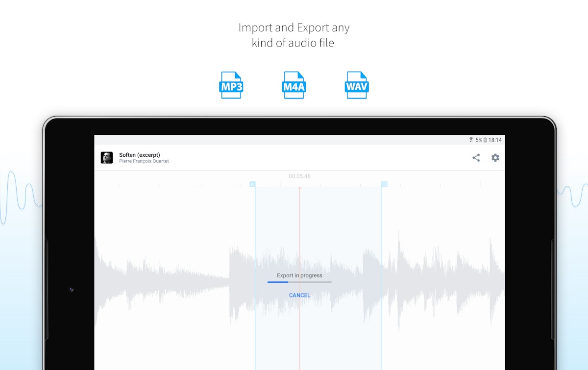Tap the share icon in the header
This screenshot has width=588, height=370.
[476, 158]
